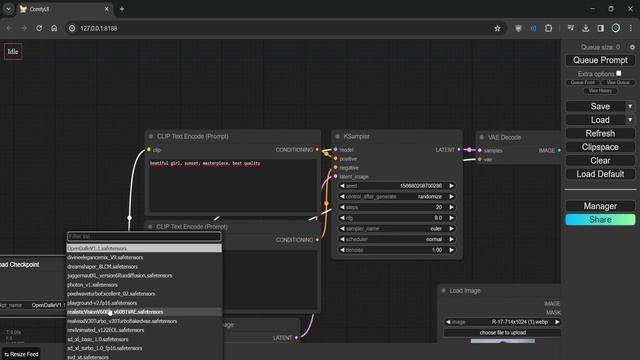This screenshot has width=640, height=360.
Task: Collapse the second CLIP Text Encode node dot
Action: [150, 227]
